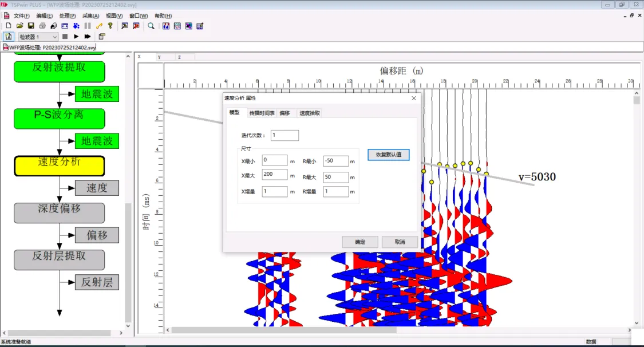This screenshot has width=644, height=347.
Task: Click the Print icon in toolbar
Action: [42, 26]
